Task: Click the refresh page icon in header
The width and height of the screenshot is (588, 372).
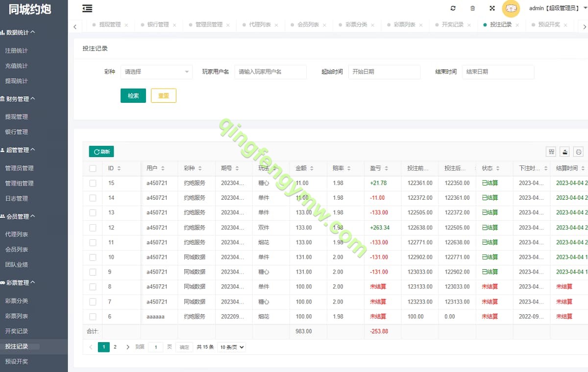Action: coord(453,8)
